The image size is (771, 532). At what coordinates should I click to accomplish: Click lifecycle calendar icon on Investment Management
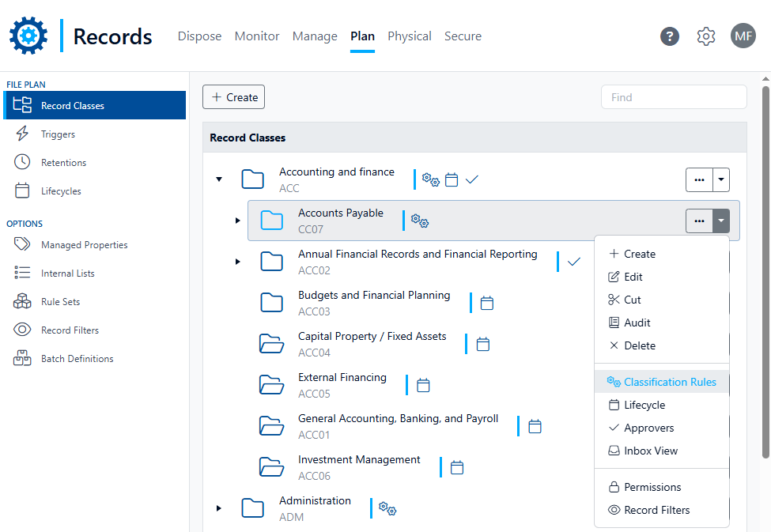(457, 467)
